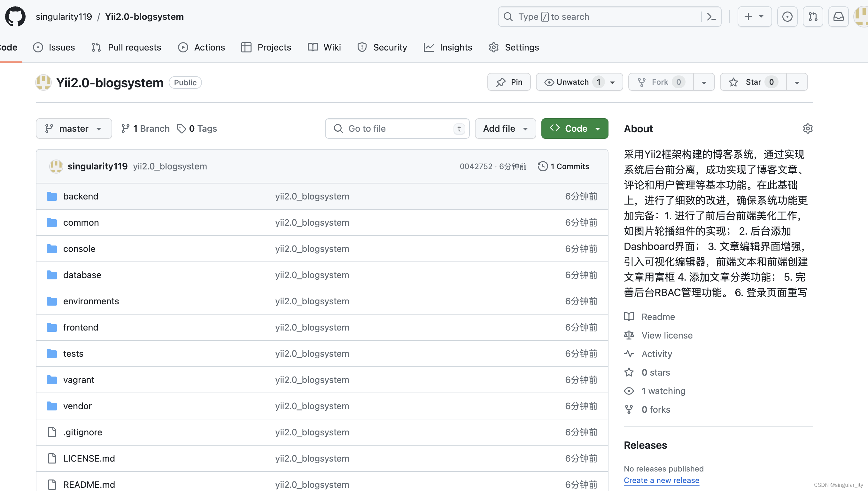
Task: Click the commit hash 0042752
Action: (476, 166)
